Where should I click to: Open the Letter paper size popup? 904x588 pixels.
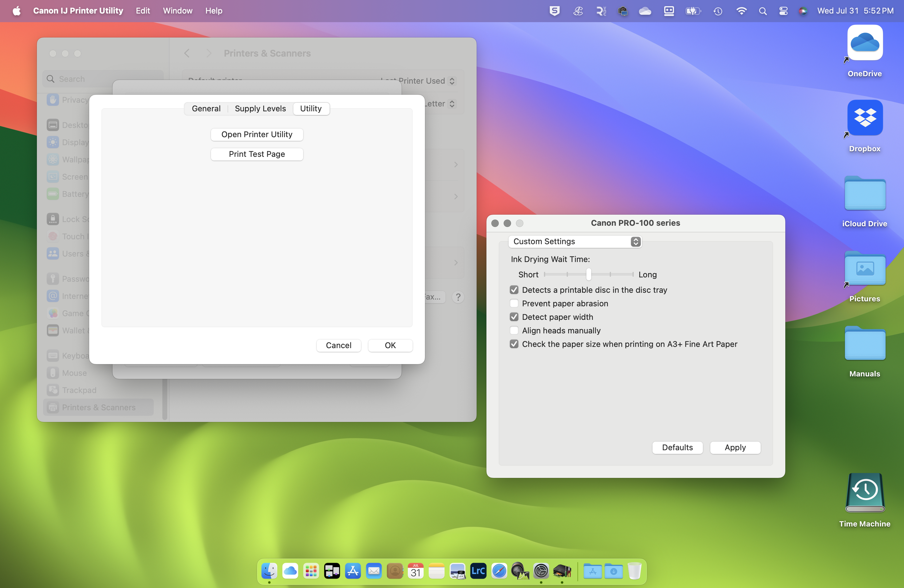coord(452,104)
